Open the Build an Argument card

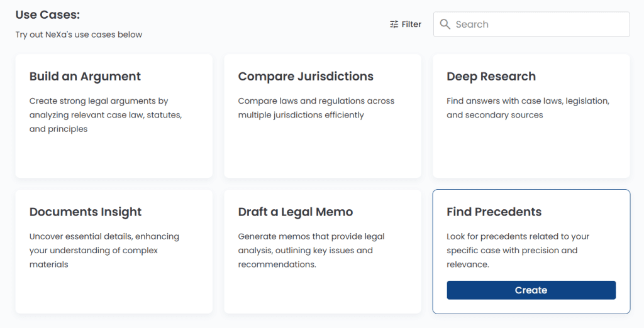click(114, 116)
